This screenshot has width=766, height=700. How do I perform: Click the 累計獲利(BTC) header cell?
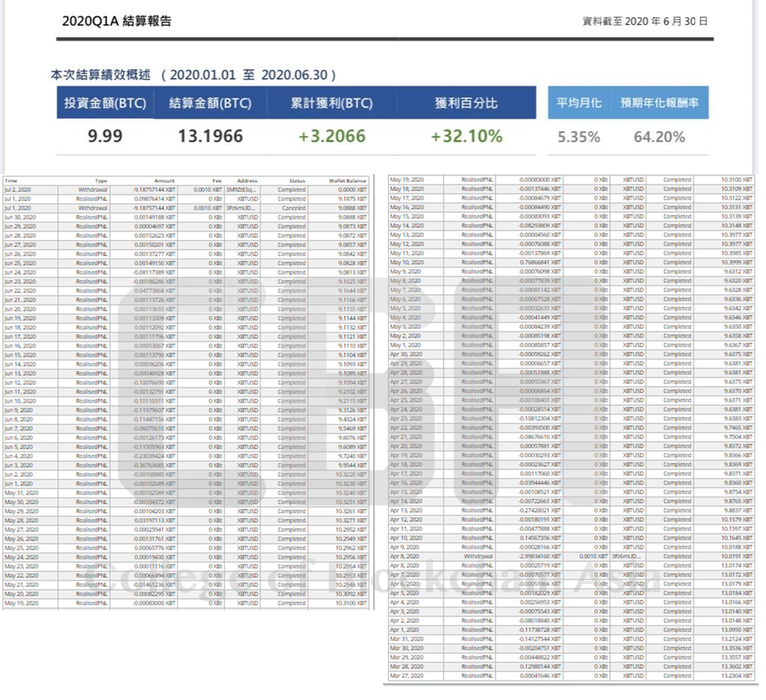point(331,103)
